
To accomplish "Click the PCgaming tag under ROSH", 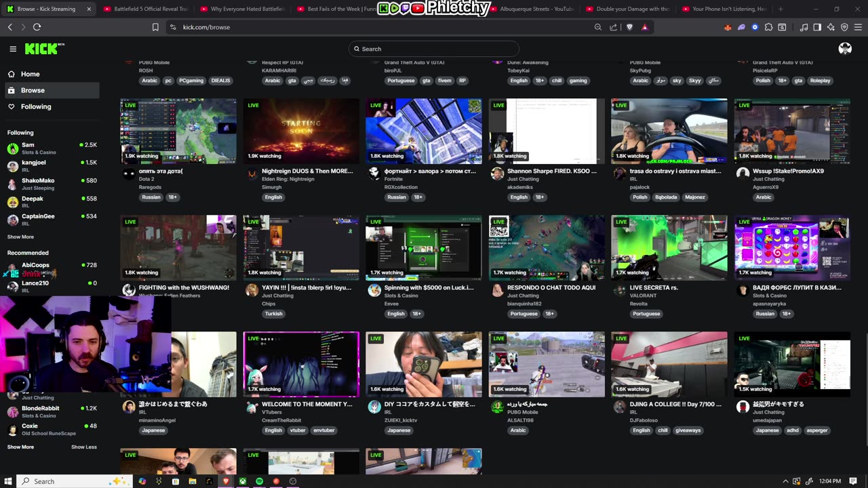I will (191, 81).
